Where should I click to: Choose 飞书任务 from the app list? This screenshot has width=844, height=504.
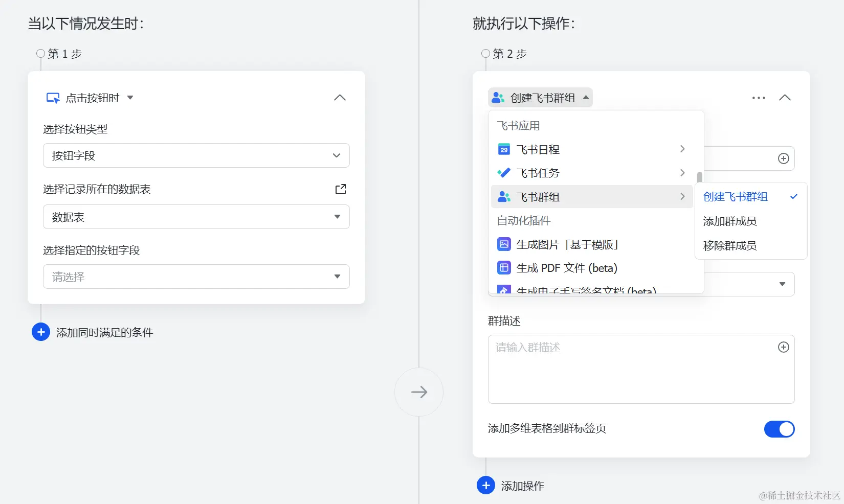592,173
